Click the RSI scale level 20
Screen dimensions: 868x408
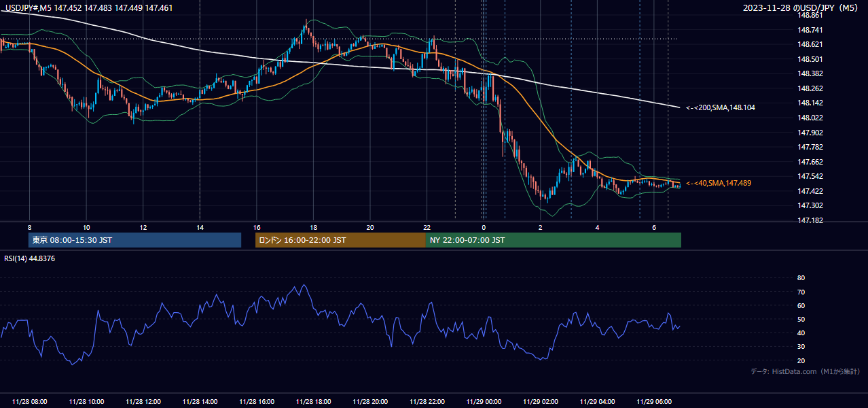tap(801, 360)
